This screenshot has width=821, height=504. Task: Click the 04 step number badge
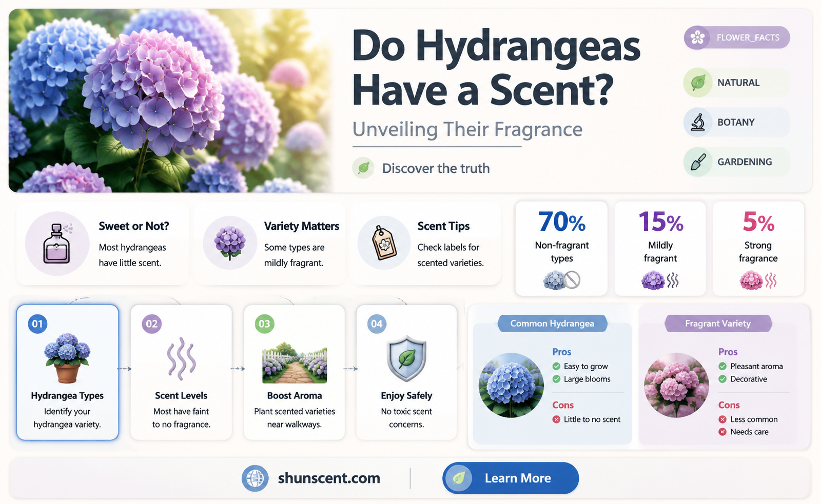[x=377, y=324]
